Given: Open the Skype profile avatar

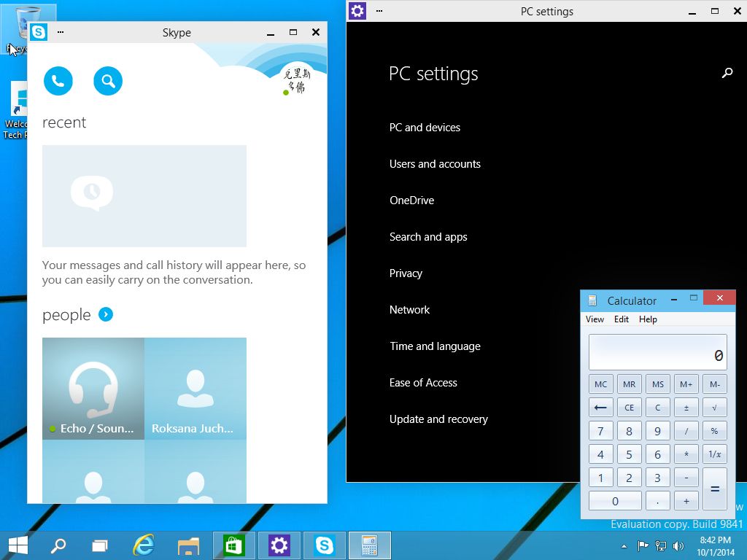Looking at the screenshot, I should (x=296, y=79).
